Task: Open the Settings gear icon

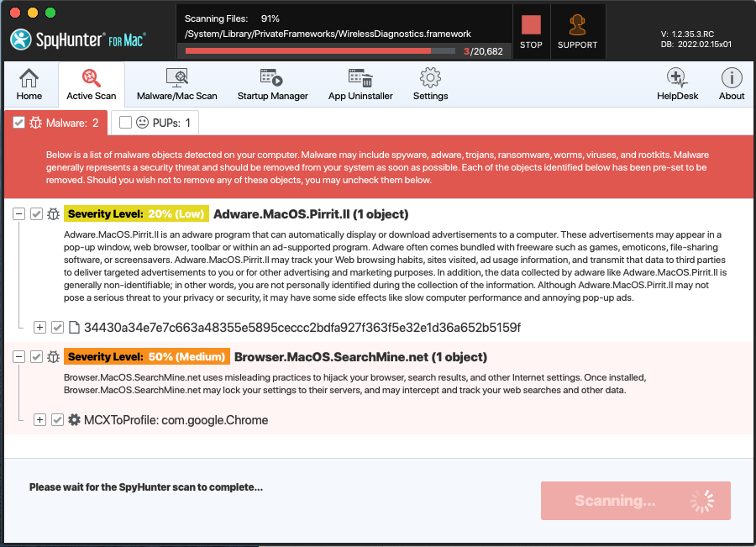Action: tap(430, 77)
